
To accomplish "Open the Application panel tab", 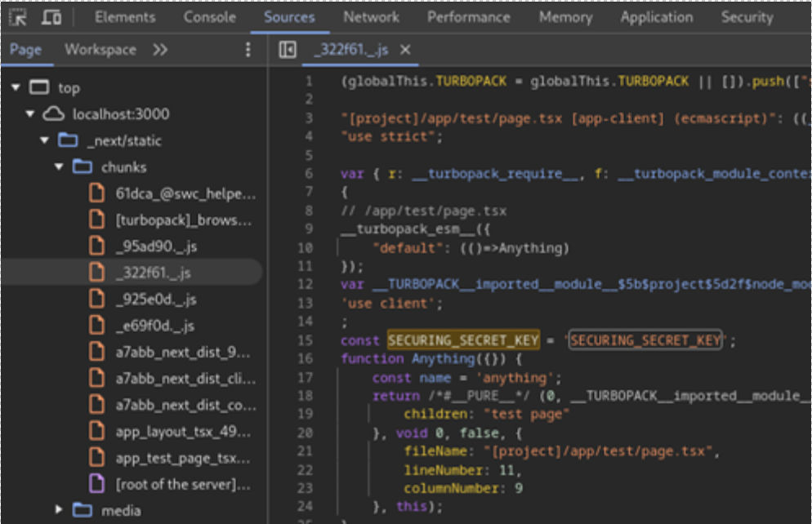I will click(x=656, y=17).
